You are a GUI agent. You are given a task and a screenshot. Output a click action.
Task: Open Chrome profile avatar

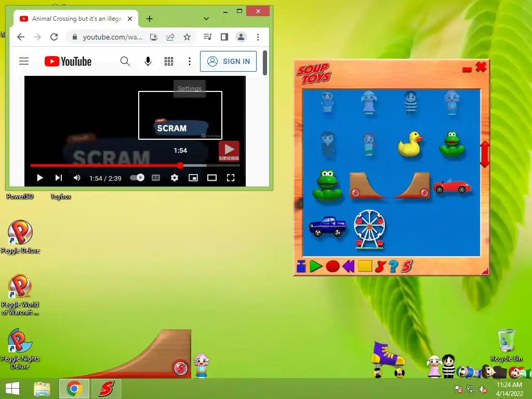pyautogui.click(x=241, y=37)
